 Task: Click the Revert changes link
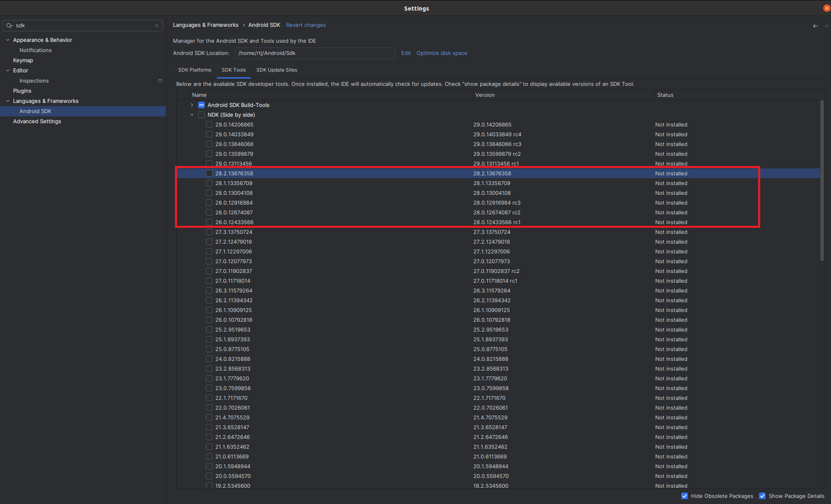(x=306, y=25)
